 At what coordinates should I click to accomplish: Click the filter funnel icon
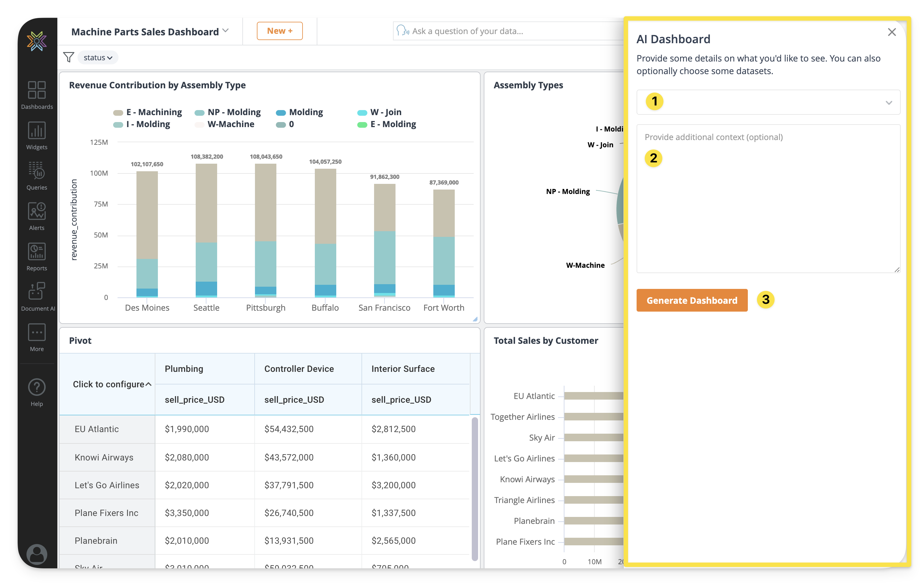click(68, 58)
